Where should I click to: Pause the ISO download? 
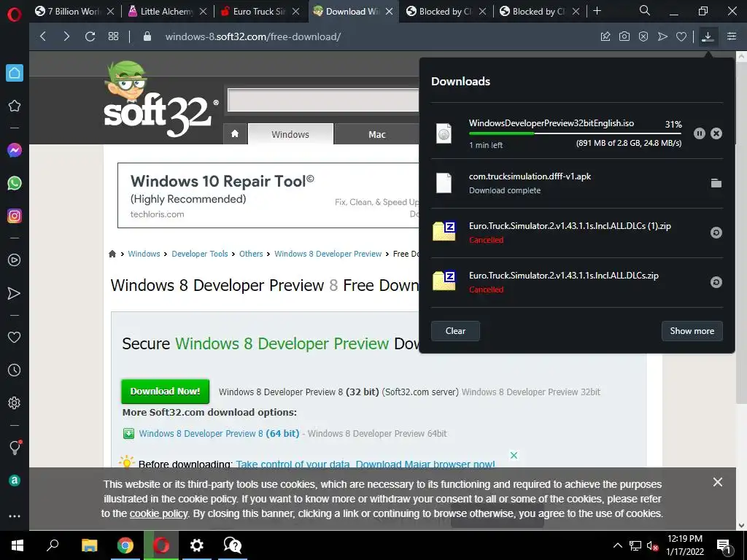pos(699,133)
